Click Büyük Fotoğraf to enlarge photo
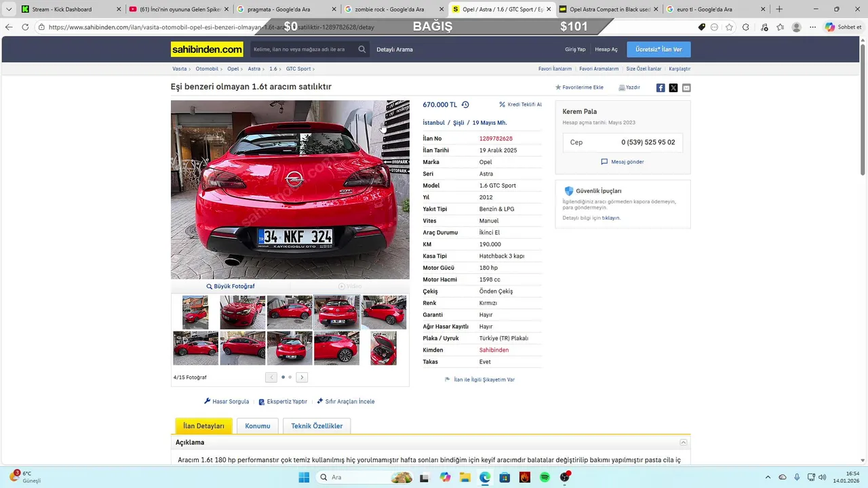 (231, 287)
